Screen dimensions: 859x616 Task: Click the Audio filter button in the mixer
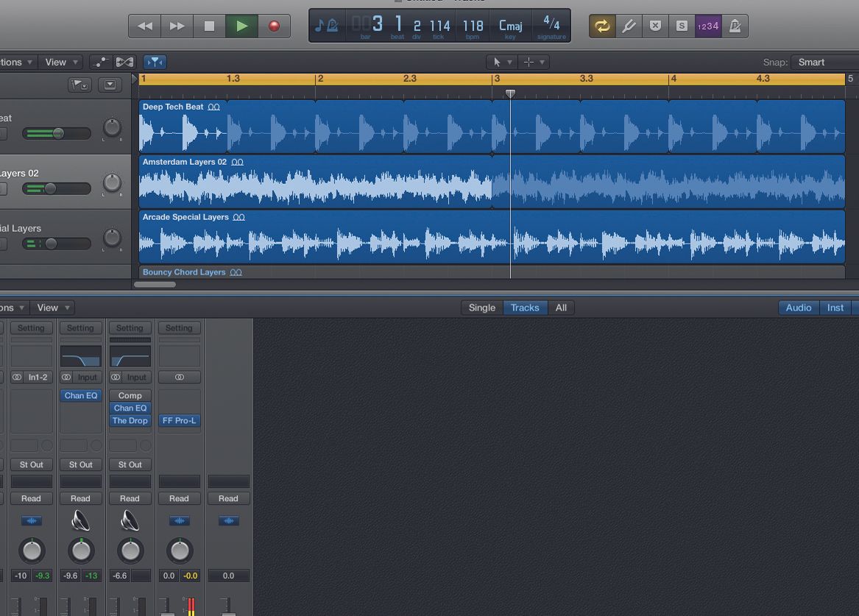click(798, 308)
